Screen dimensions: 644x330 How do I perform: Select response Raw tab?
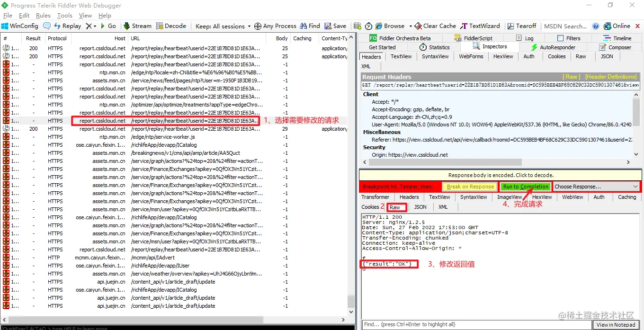click(x=395, y=207)
